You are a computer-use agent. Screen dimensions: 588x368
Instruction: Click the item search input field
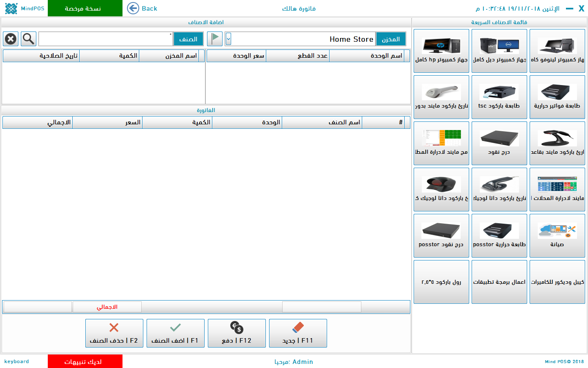pyautogui.click(x=105, y=39)
